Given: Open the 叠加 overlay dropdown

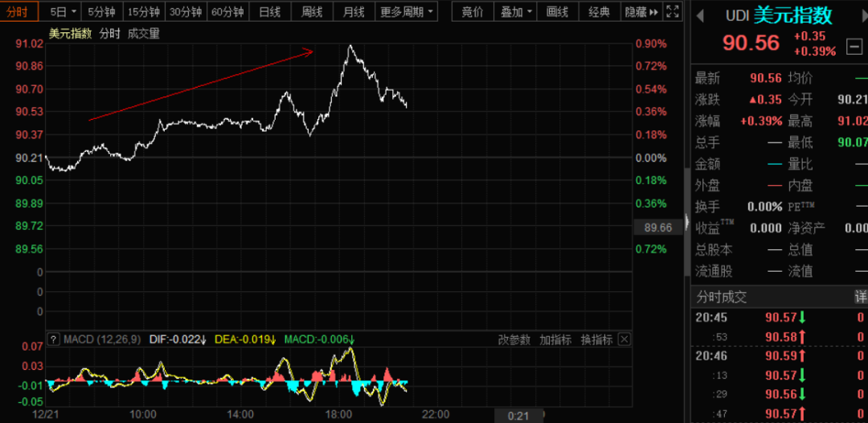Looking at the screenshot, I should point(517,12).
